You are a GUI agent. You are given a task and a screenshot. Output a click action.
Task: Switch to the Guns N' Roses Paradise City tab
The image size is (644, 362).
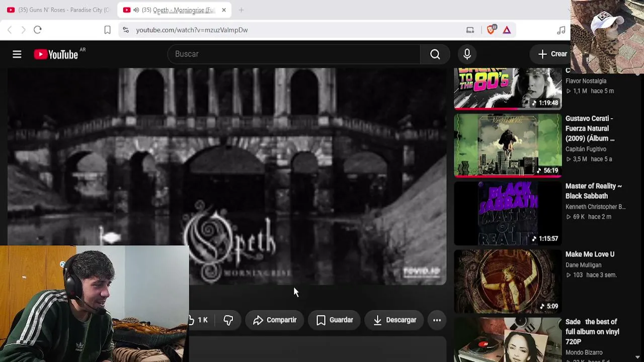[x=58, y=10]
